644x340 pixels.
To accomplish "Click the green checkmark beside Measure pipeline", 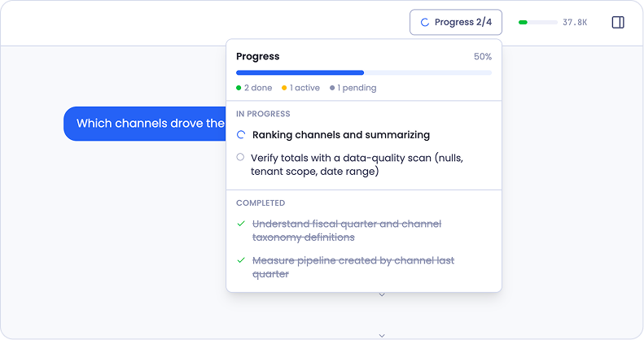I will 241,260.
